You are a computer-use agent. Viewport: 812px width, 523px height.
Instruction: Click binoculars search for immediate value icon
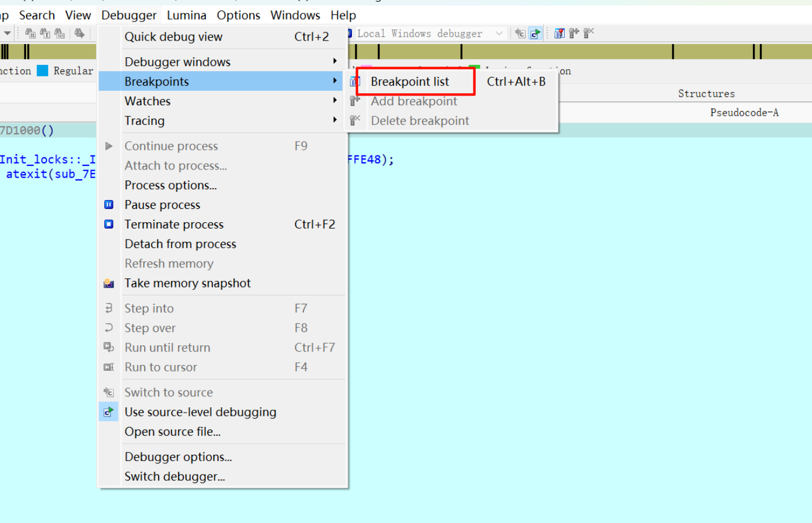point(31,34)
